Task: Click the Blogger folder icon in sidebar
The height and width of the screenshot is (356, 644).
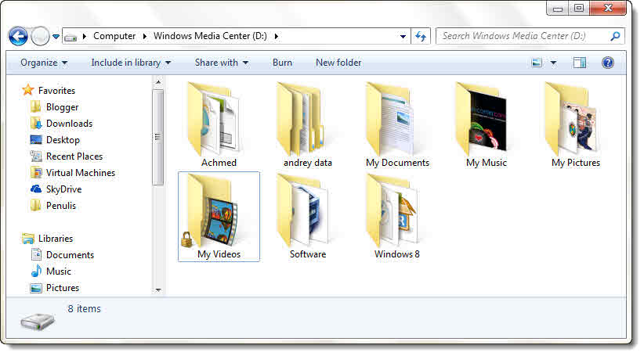Action: (x=36, y=106)
